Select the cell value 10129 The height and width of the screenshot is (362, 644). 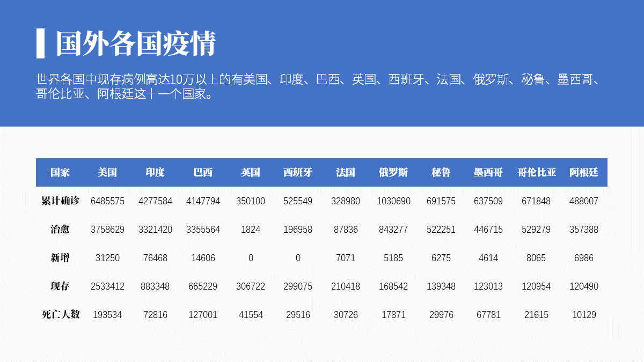tap(584, 315)
